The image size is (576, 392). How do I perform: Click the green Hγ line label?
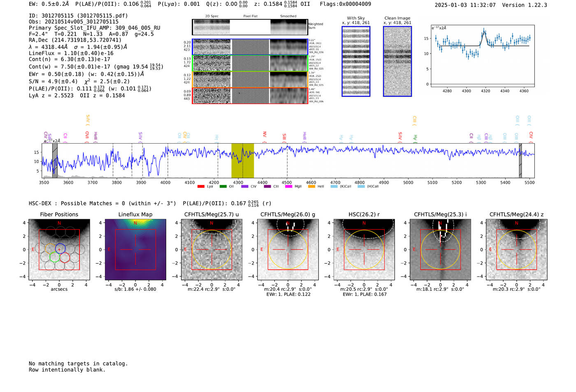(x=415, y=138)
